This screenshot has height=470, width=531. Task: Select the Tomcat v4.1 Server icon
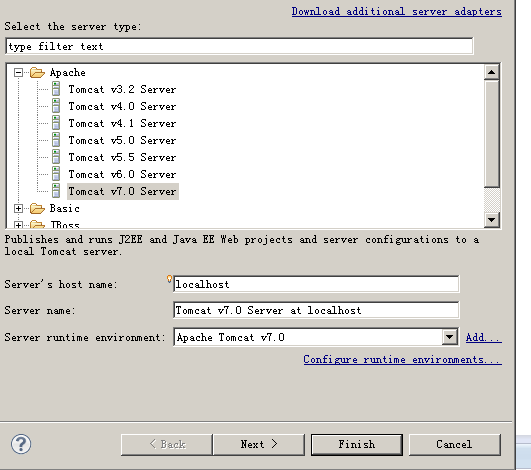tap(56, 123)
